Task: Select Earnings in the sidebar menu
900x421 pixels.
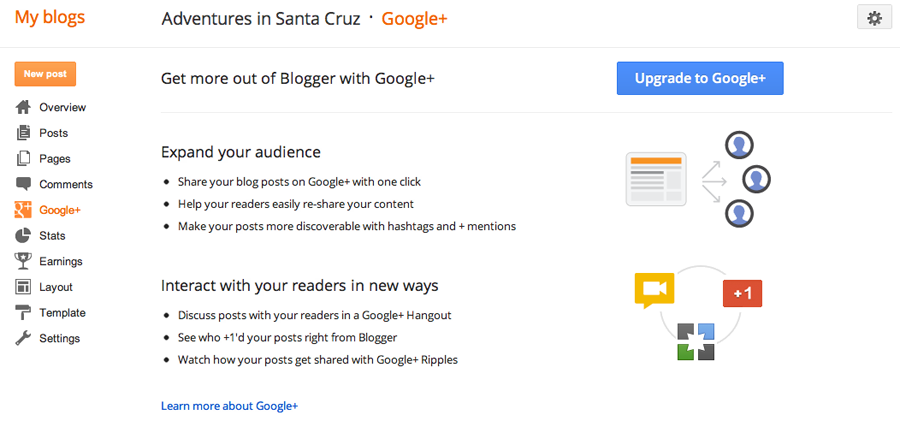Action: tap(60, 261)
